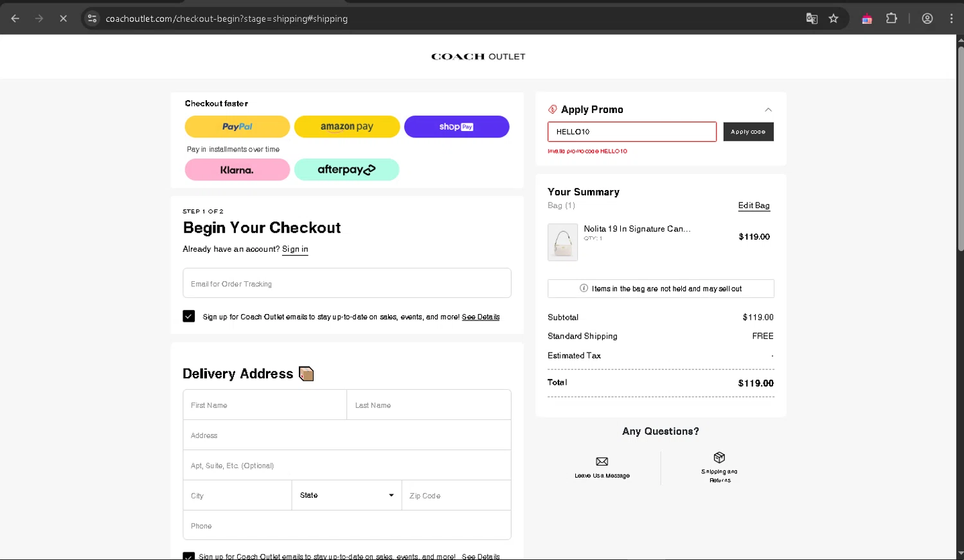Image resolution: width=964 pixels, height=560 pixels.
Task: Open the See Details link under the email field
Action: pyautogui.click(x=481, y=317)
